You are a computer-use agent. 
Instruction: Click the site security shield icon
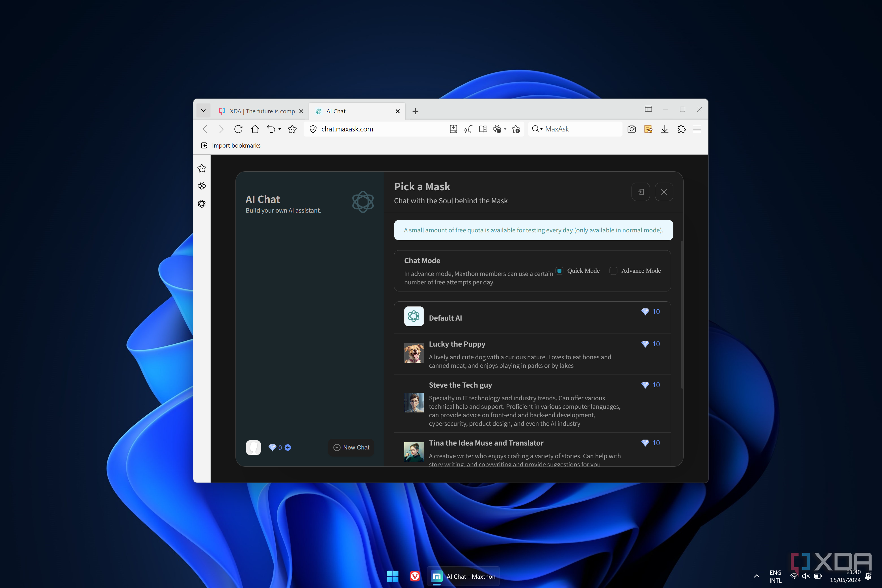tap(313, 129)
